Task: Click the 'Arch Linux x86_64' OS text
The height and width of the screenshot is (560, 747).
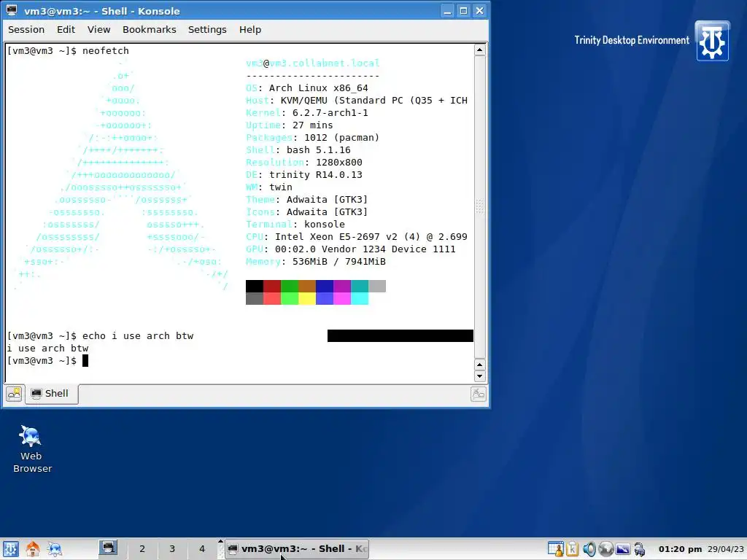Action: [318, 88]
